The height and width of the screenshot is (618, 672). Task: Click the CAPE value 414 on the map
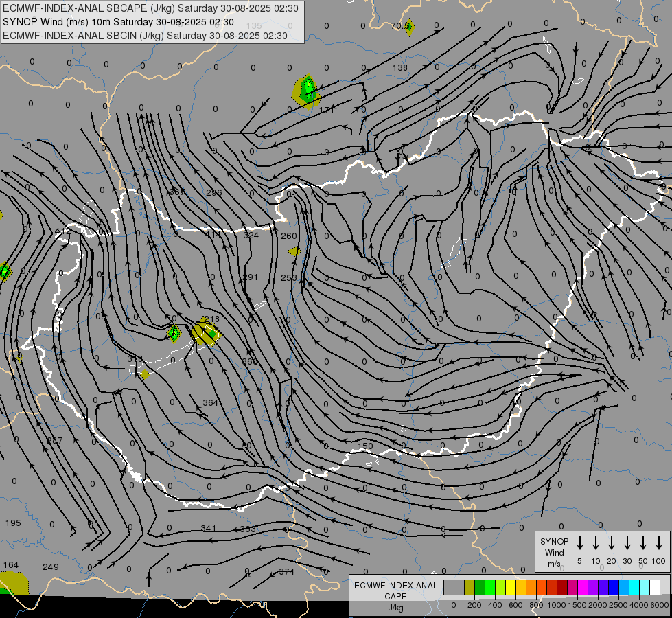click(213, 235)
